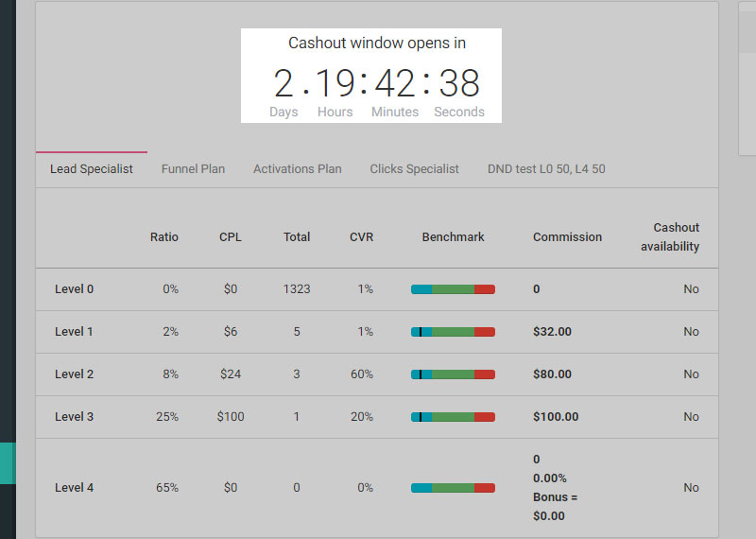The width and height of the screenshot is (756, 539).
Task: Click the cashout window countdown timer
Action: 376,84
